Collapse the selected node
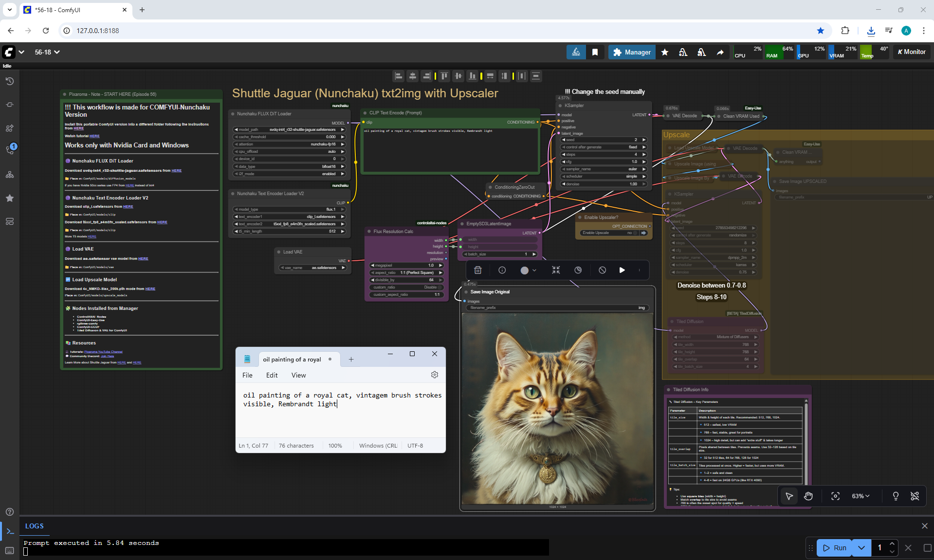The width and height of the screenshot is (934, 560). (556, 270)
